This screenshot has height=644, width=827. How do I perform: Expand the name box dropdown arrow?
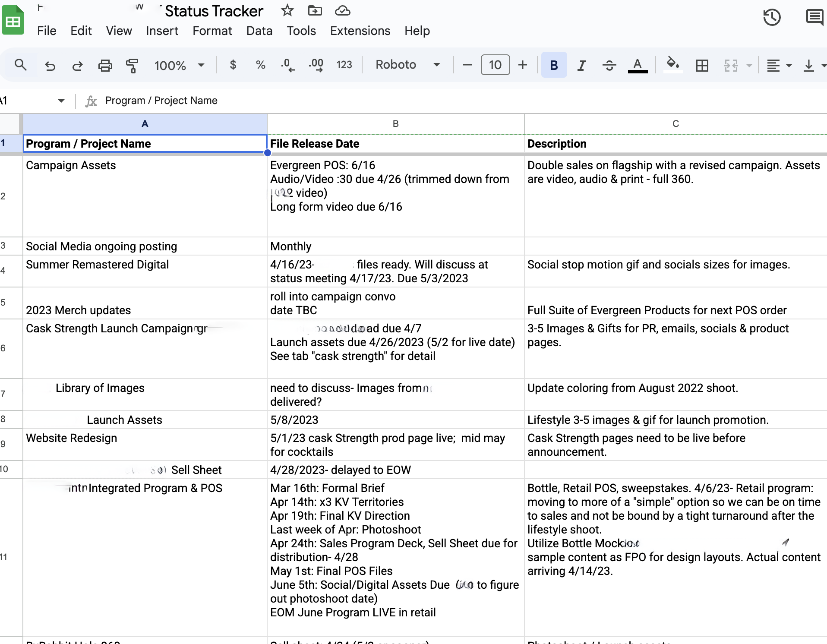61,101
